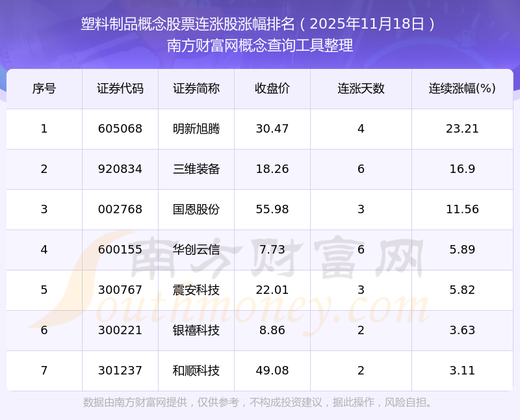
Task: Click 连涨天数 value in 国恩股份 row
Action: [x=361, y=209]
